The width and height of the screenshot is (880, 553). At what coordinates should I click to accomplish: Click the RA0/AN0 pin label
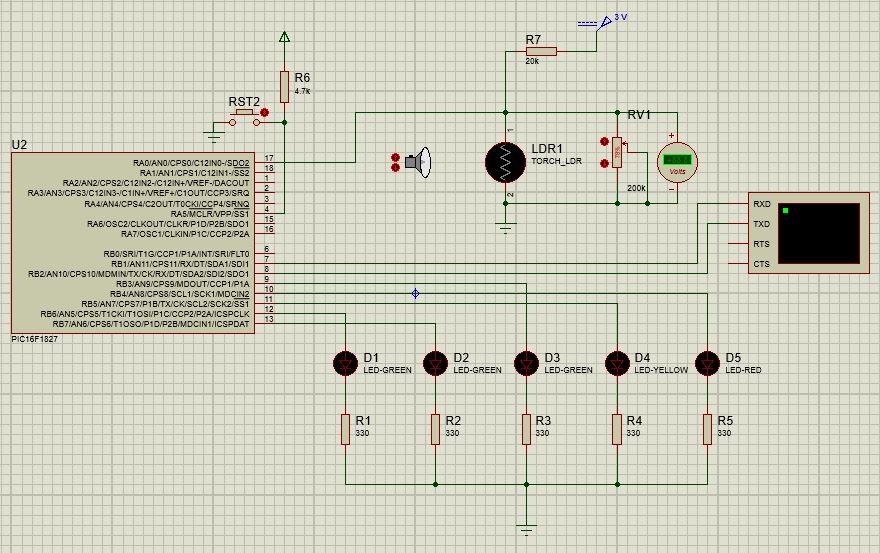191,163
